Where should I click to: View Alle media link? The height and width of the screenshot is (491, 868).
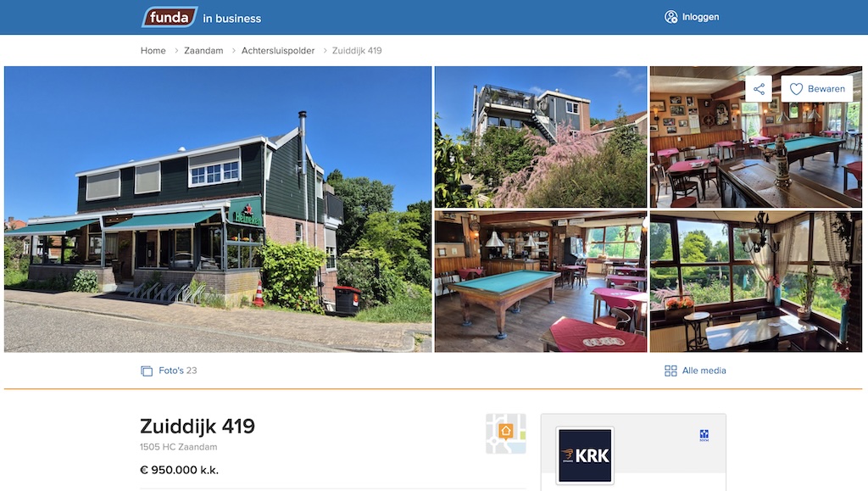[x=704, y=371]
